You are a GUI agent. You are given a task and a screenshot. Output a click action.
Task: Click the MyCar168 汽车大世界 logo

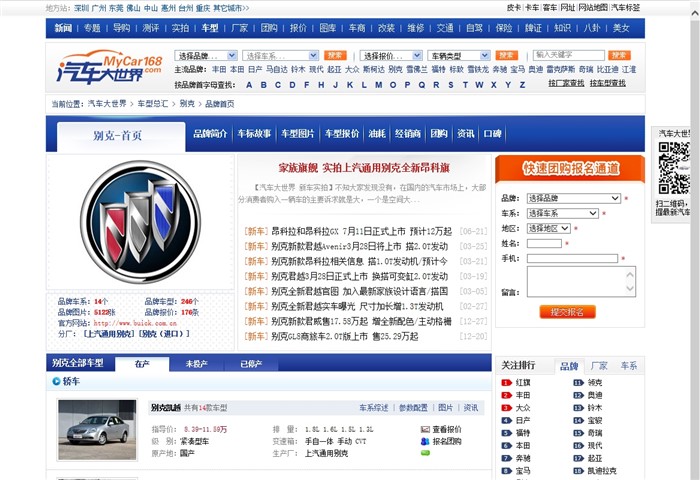coord(109,67)
